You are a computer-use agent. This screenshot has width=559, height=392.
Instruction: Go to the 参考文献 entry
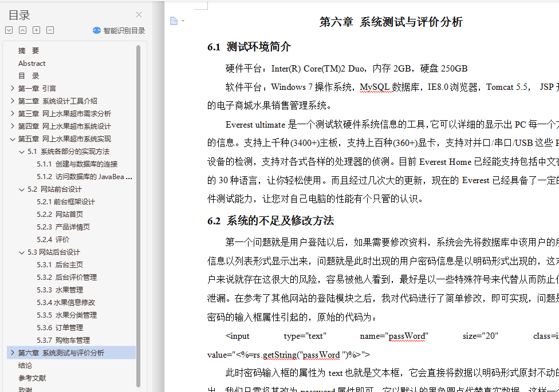[32, 378]
